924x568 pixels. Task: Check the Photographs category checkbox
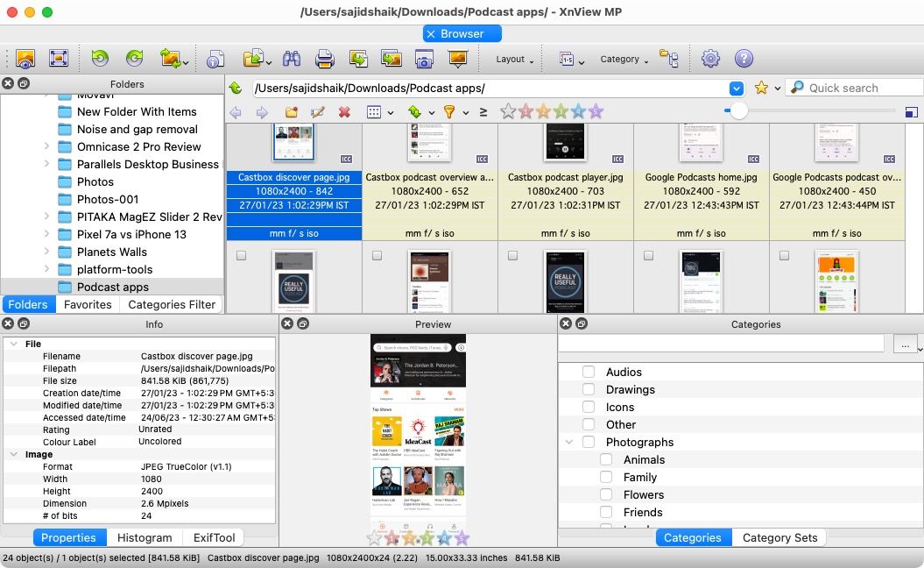[588, 442]
